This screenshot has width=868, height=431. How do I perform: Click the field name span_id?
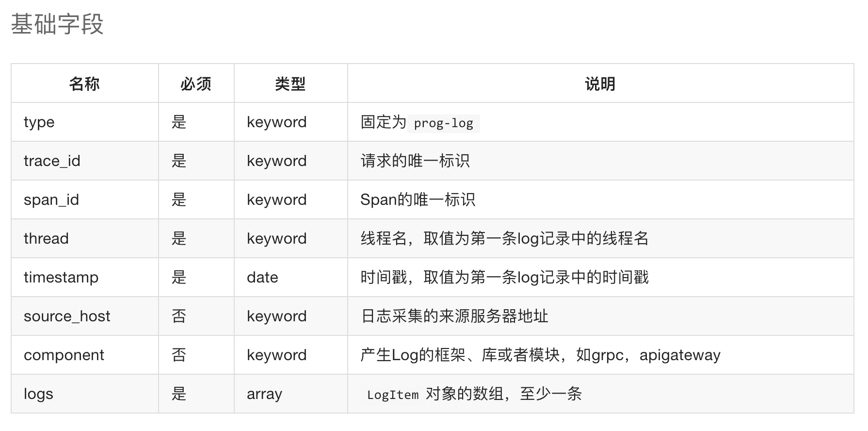51,199
